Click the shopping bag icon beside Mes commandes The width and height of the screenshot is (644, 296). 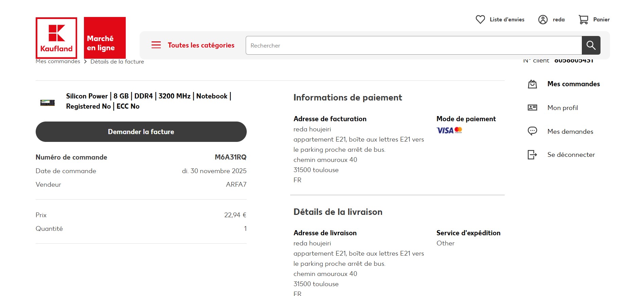pyautogui.click(x=532, y=84)
